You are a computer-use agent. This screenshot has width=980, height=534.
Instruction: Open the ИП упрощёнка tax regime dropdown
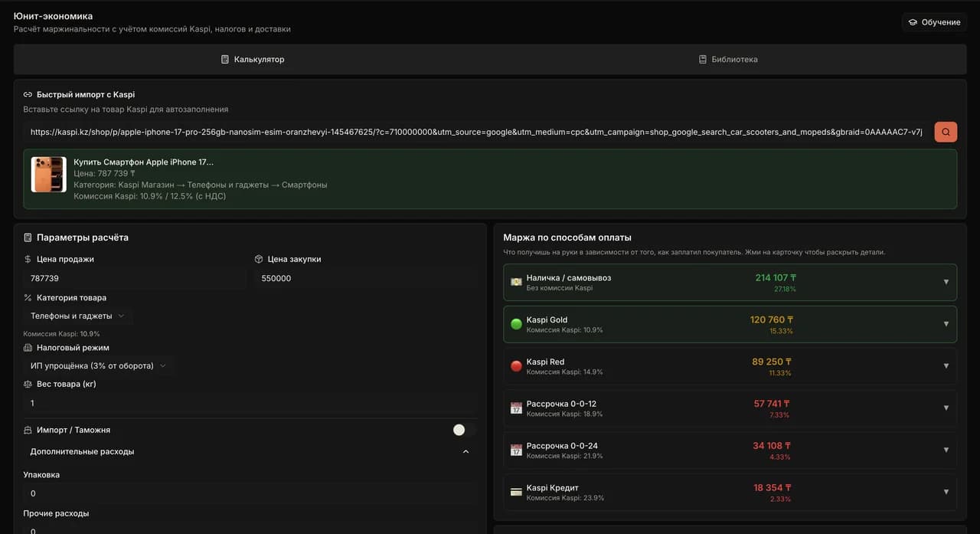(98, 365)
